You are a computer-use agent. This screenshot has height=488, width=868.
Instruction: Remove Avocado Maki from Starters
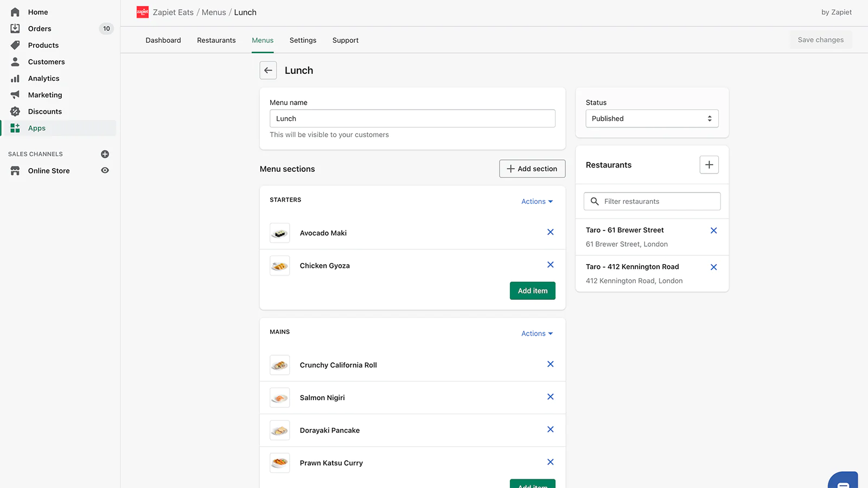click(x=550, y=232)
